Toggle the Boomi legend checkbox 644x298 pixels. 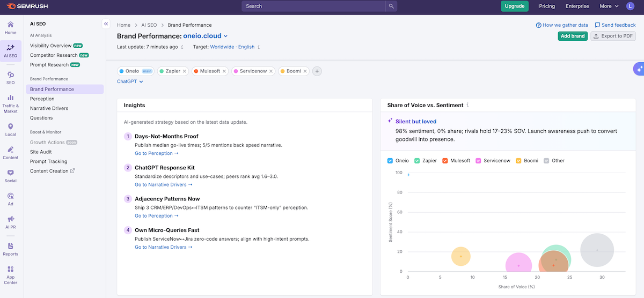518,160
